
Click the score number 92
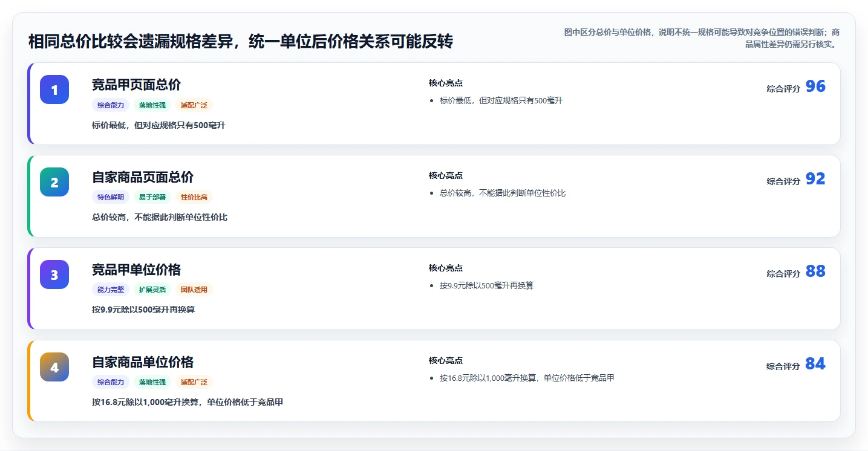click(815, 179)
